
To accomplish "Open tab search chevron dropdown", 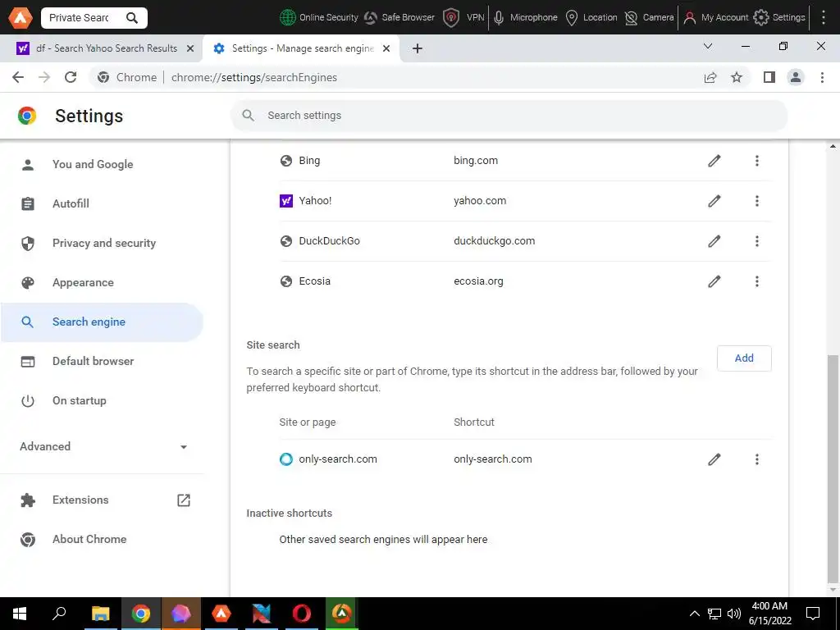I will 708,47.
